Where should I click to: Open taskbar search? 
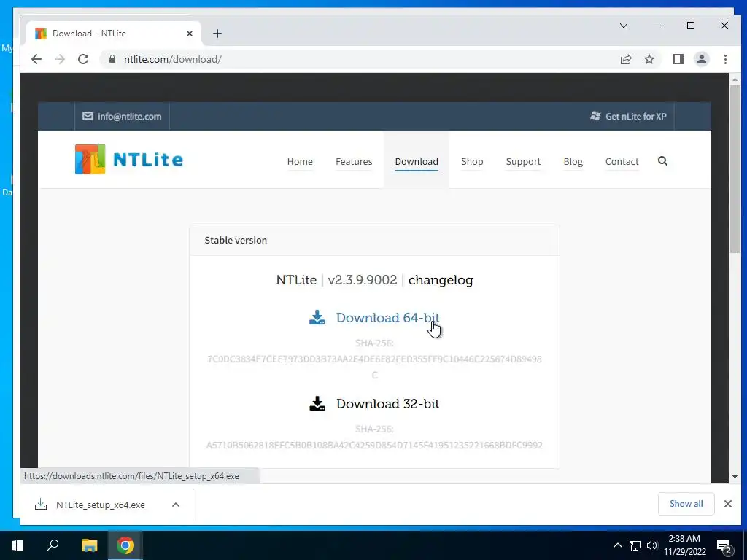(53, 545)
